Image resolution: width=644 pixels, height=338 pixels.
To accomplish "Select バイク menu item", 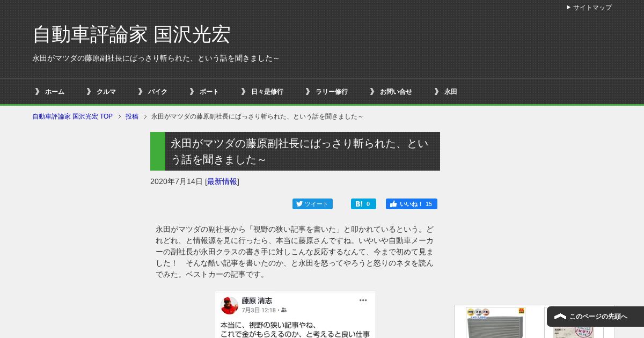I will (158, 92).
